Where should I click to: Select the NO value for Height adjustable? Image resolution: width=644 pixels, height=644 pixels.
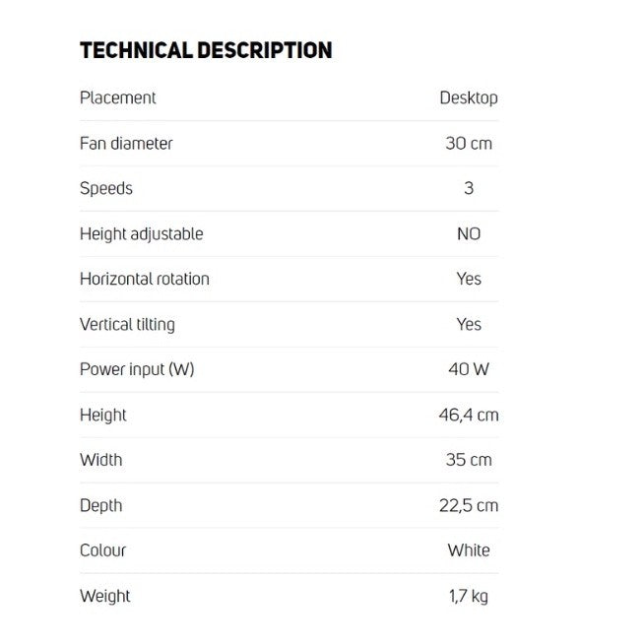coord(468,233)
